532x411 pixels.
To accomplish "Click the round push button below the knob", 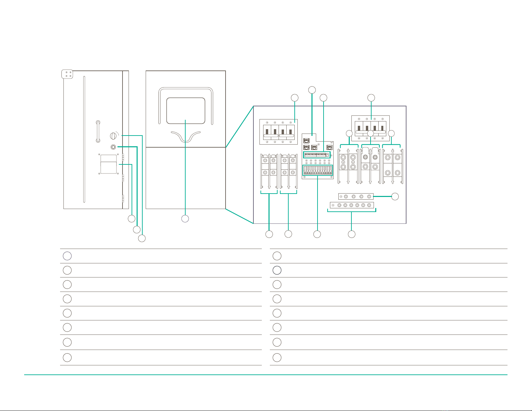I will 113,147.
